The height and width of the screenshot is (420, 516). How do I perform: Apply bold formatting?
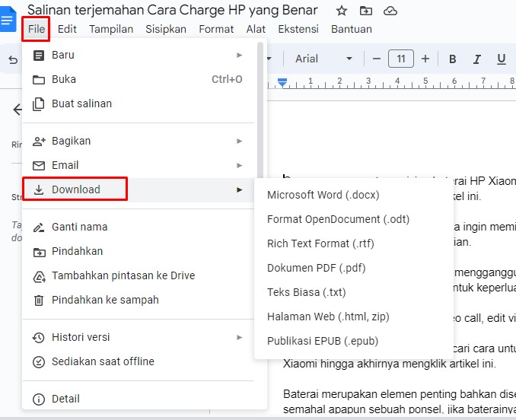coord(453,59)
